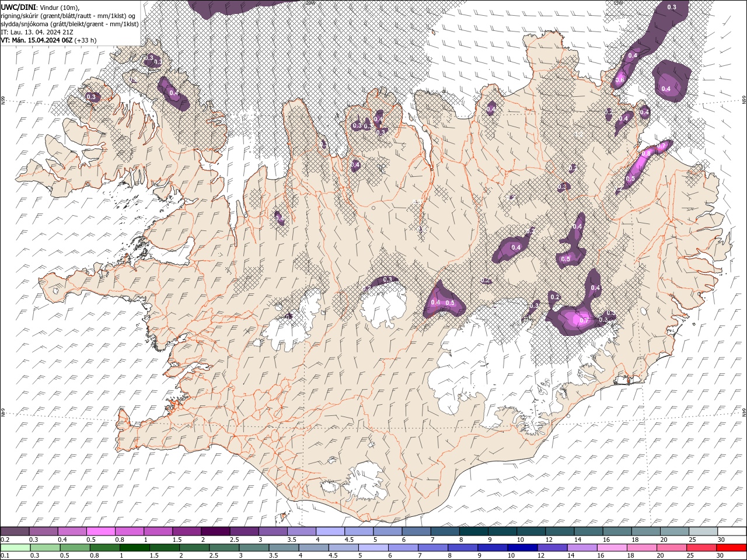Select the deep blue bottom-row swatch between 10 and 12

click(522, 548)
